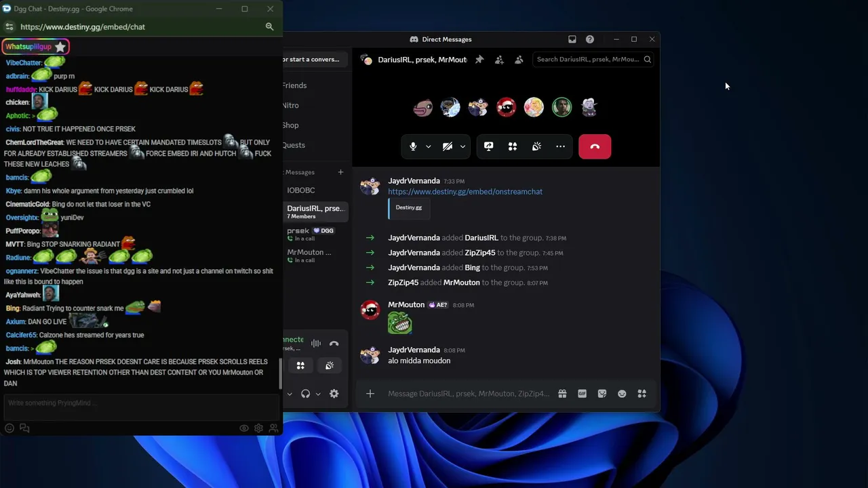Click the pepe emote sent by MrMouton
Viewport: 868px width, 488px height.
point(400,323)
